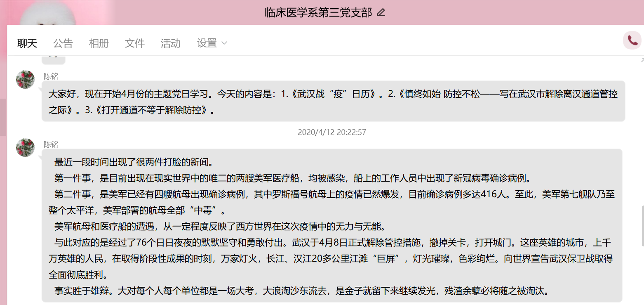Open the 公告 tab
The height and width of the screenshot is (305, 644).
pos(63,43)
